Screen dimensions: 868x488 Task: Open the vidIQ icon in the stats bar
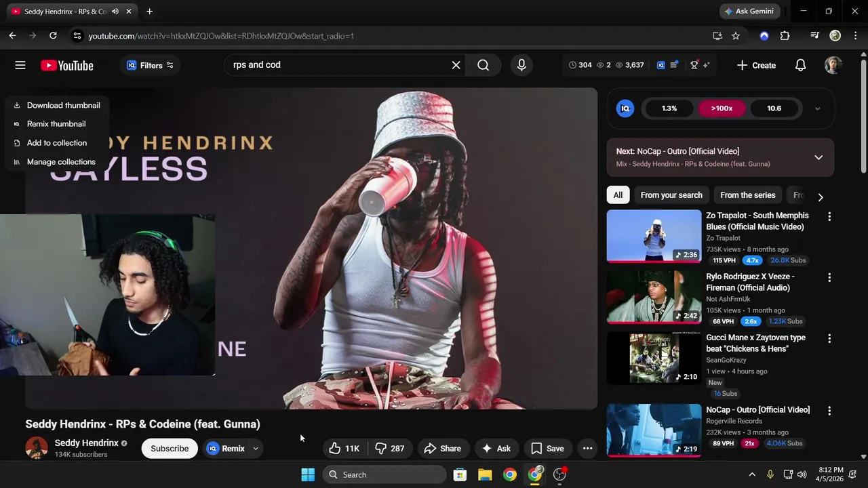pyautogui.click(x=661, y=65)
